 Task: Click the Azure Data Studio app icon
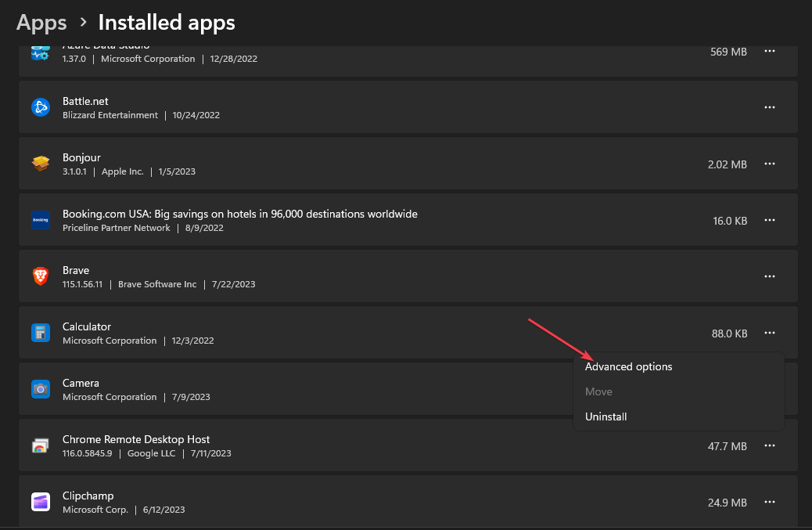[41, 52]
